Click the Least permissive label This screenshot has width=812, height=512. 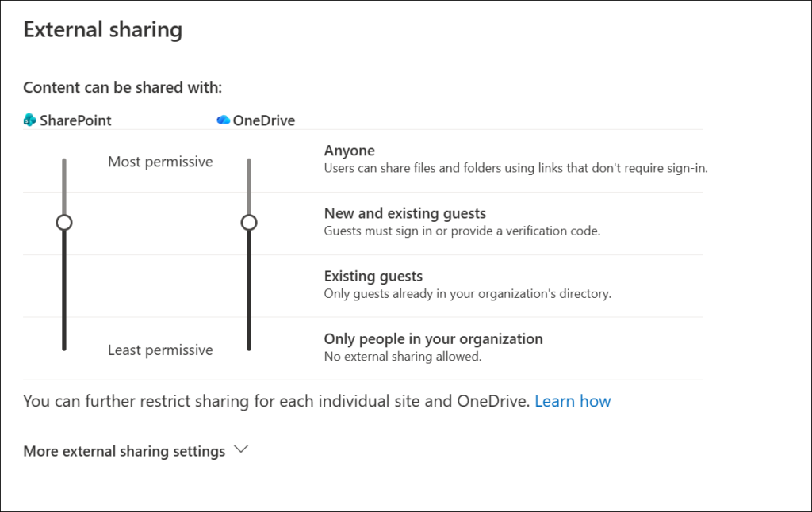pos(160,350)
